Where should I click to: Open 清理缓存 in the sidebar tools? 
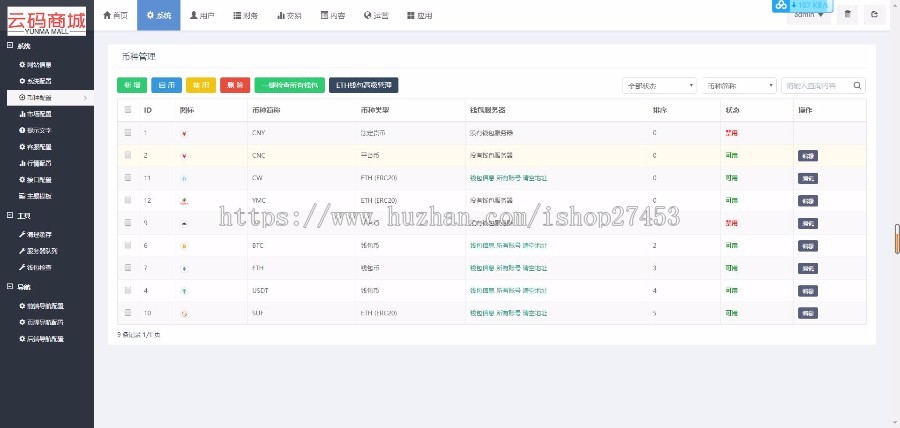[x=36, y=235]
